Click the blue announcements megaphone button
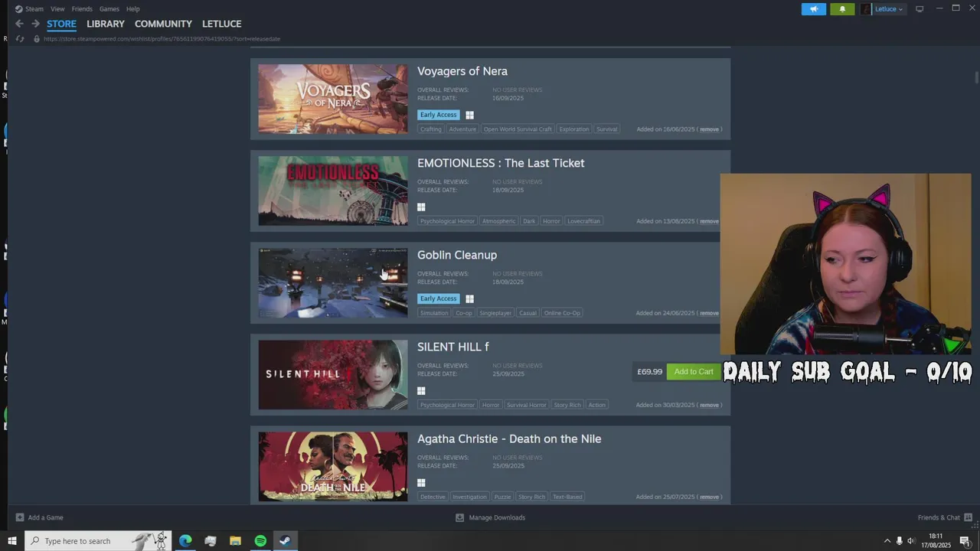 point(814,9)
